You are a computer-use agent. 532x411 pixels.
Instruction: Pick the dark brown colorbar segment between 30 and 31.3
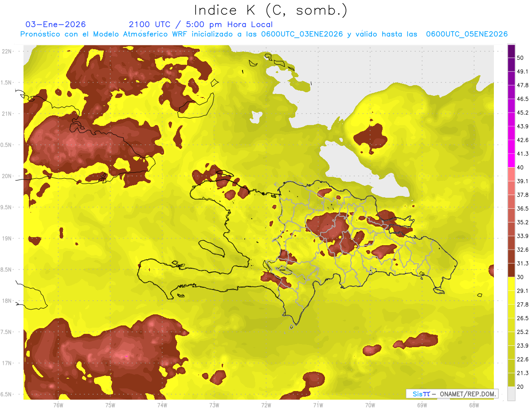pos(512,270)
